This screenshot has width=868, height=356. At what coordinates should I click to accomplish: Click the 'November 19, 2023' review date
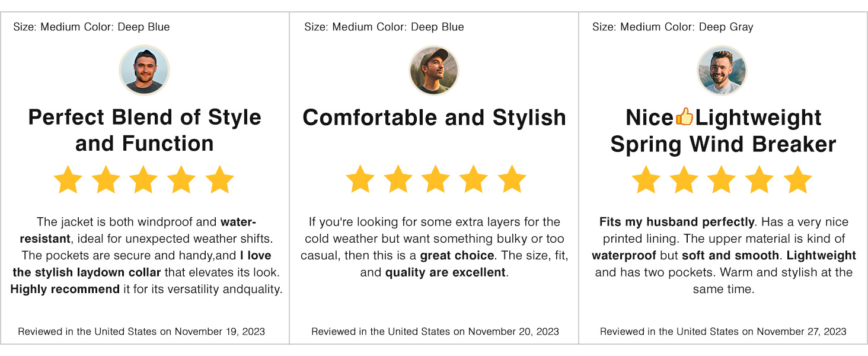(220, 332)
